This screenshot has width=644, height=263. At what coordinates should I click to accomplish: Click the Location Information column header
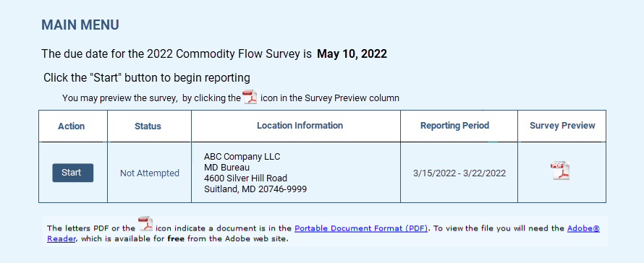click(300, 126)
